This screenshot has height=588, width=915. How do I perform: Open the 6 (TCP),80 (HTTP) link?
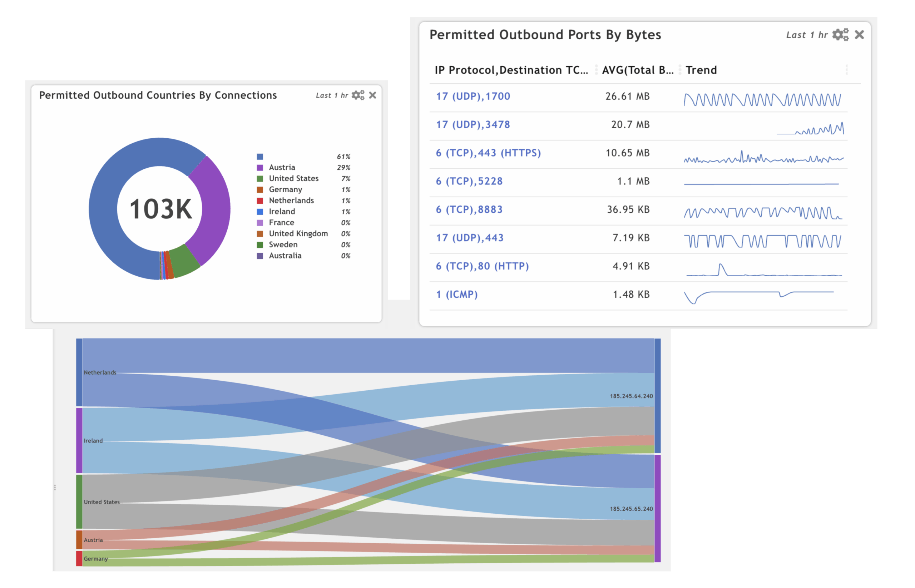(482, 266)
